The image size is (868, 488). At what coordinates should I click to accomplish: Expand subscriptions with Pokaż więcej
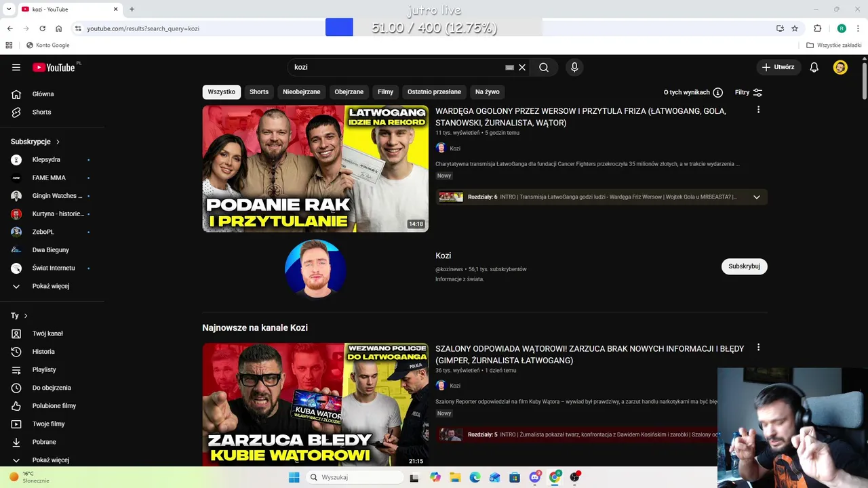(x=52, y=286)
